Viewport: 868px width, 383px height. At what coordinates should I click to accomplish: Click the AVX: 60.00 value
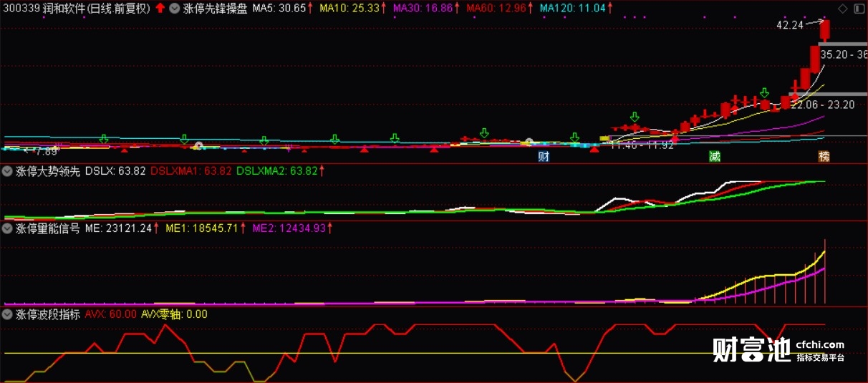pos(110,314)
